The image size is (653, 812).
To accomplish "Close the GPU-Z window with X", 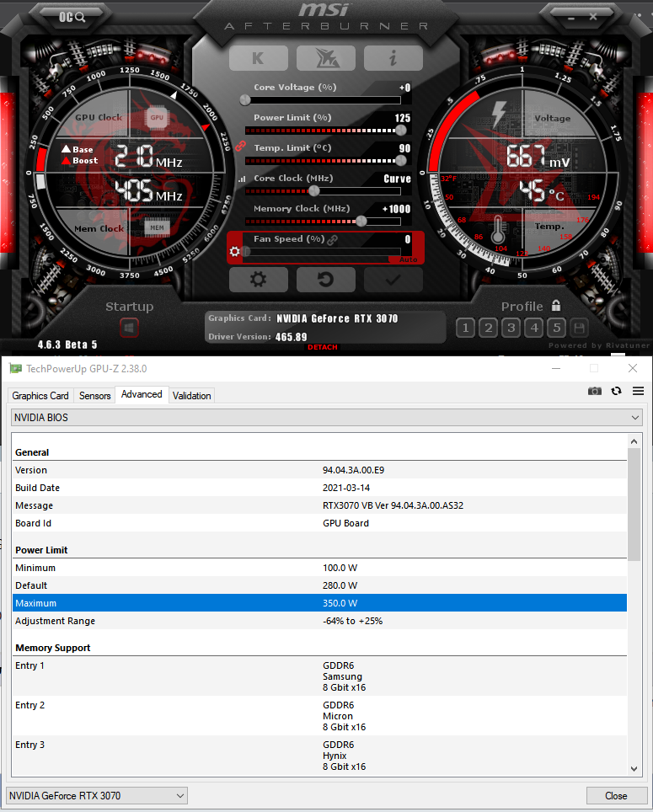I will coord(633,368).
